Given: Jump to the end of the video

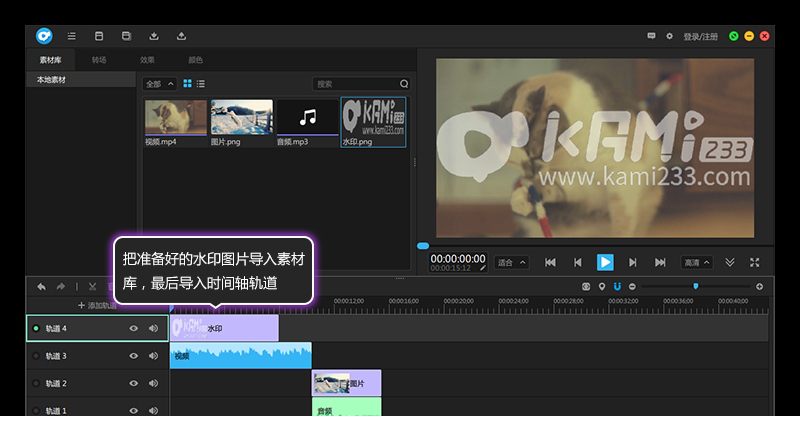Looking at the screenshot, I should (660, 262).
